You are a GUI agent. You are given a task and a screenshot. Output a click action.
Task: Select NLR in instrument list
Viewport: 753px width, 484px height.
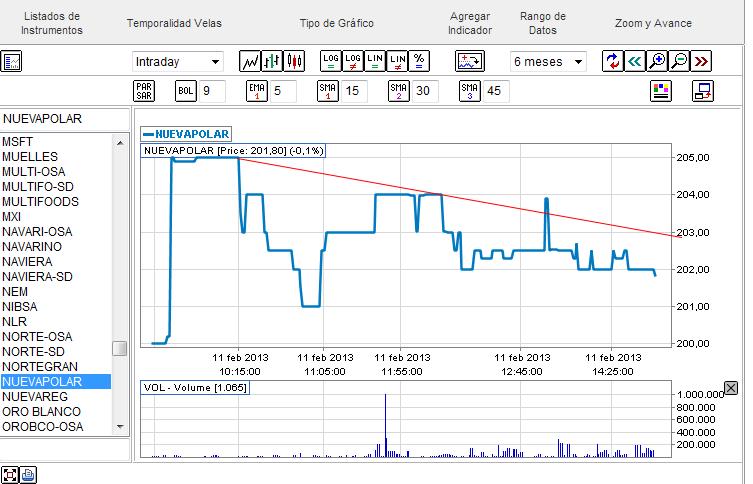pyautogui.click(x=56, y=321)
